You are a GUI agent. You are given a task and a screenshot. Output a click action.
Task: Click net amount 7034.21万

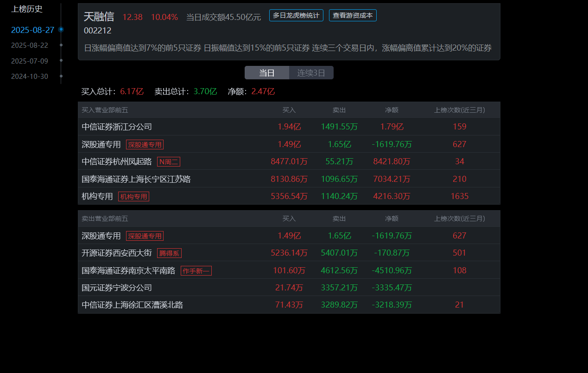[x=392, y=179]
